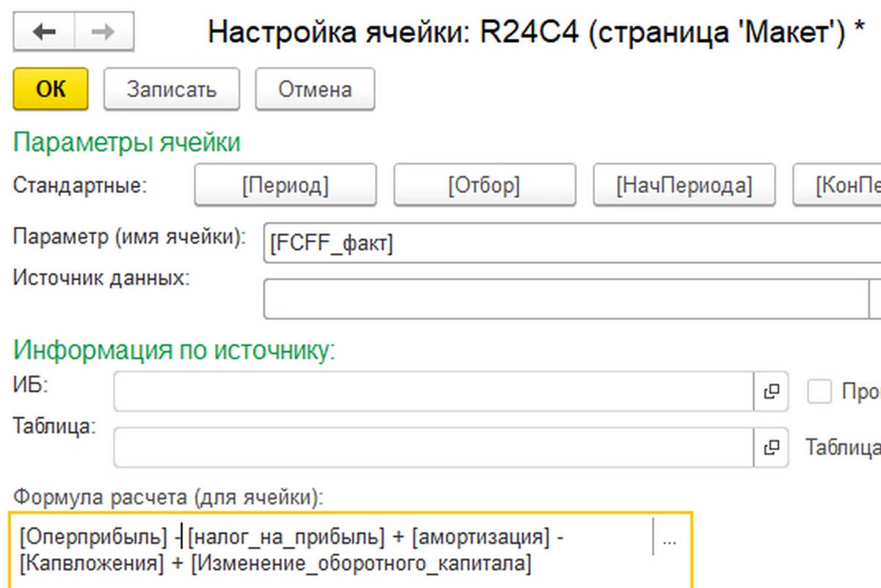
Task: Toggle the checkbox next to ИБ field
Action: (819, 391)
